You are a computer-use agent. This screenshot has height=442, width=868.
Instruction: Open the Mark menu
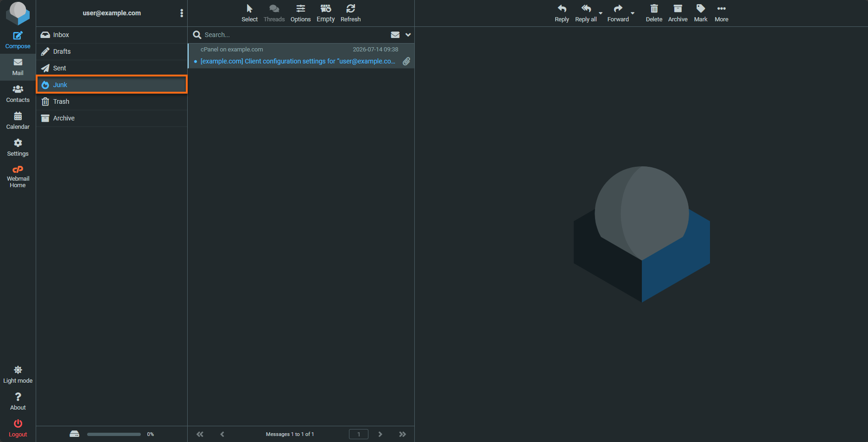pos(701,13)
